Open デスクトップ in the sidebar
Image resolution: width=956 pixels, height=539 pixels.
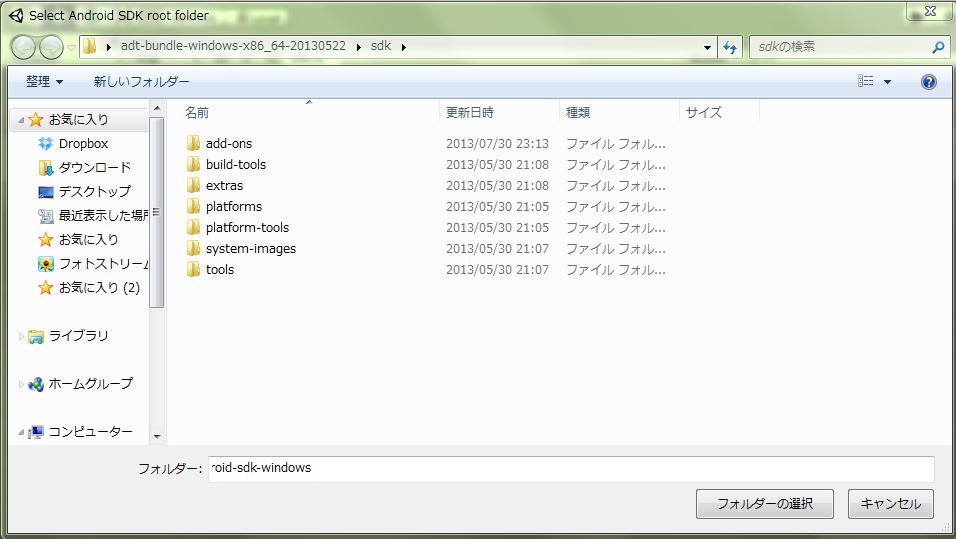(95, 191)
